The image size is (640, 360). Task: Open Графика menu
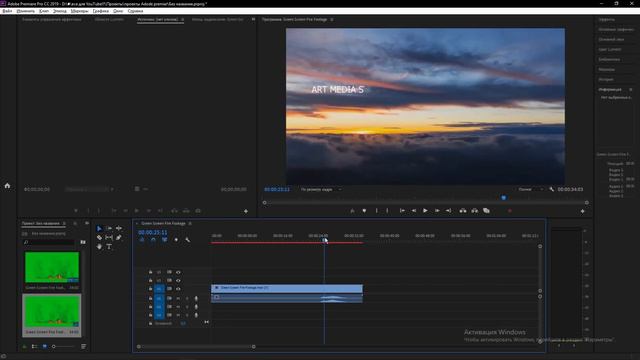[x=100, y=11]
